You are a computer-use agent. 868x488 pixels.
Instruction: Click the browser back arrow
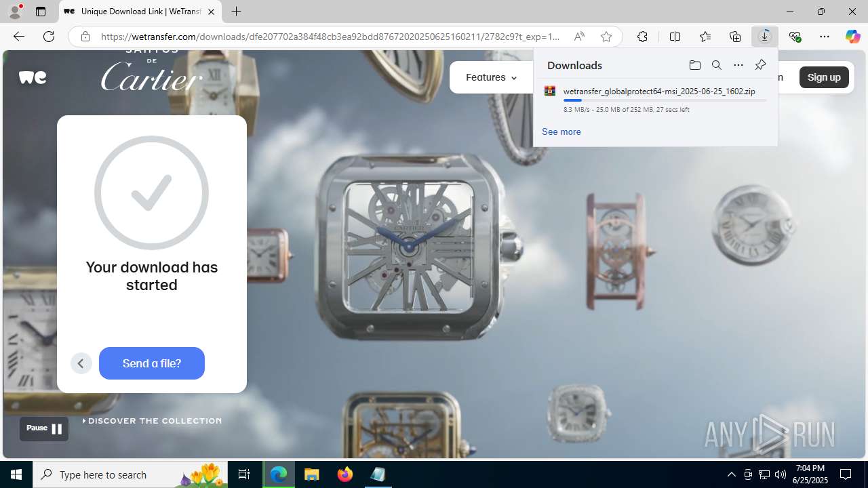(19, 37)
